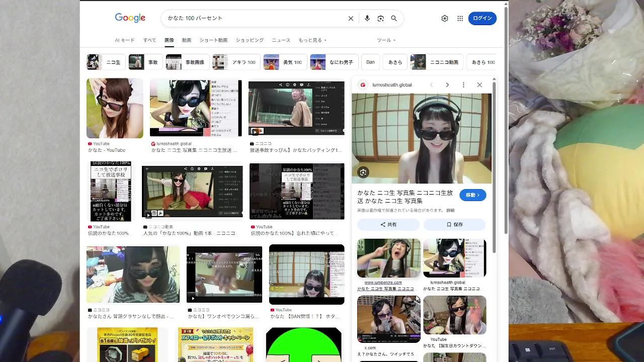
Task: Click the main preview image
Action: coord(422,138)
